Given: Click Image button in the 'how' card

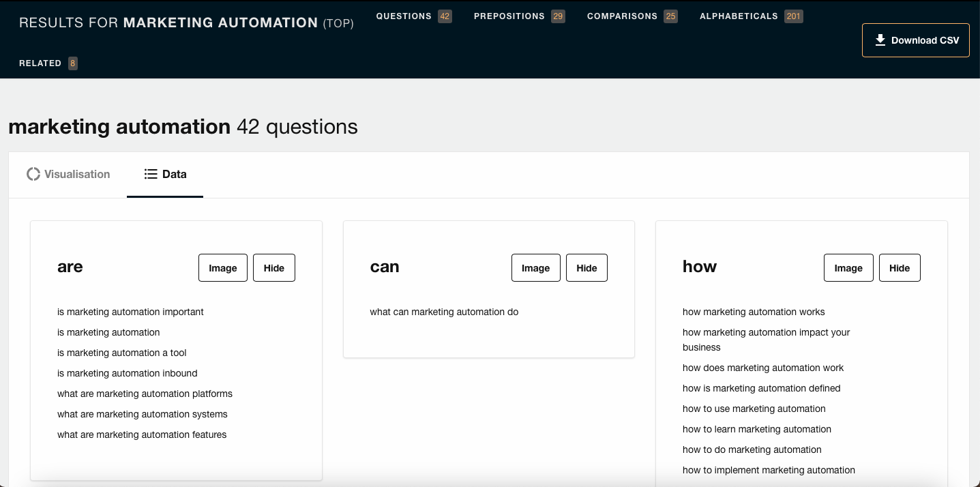Looking at the screenshot, I should click(848, 268).
